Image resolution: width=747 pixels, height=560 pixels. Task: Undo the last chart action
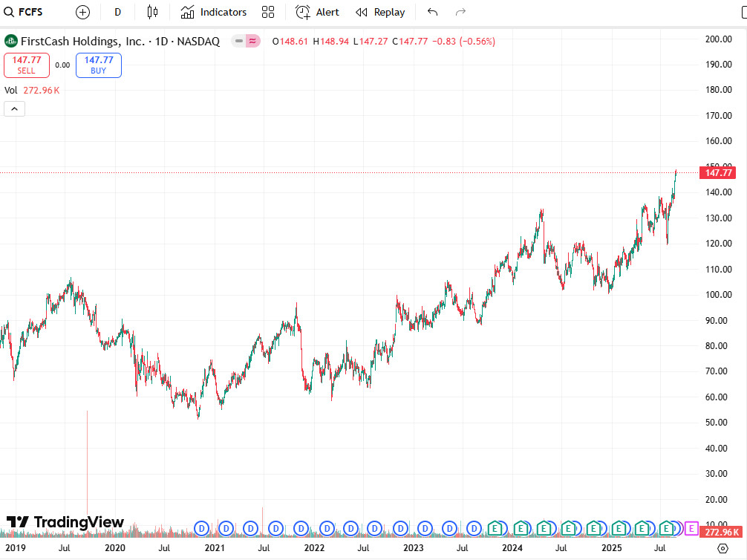click(x=433, y=13)
